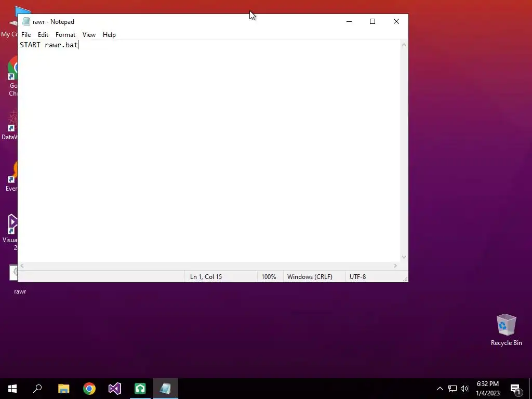Open the volume control tray icon
This screenshot has width=532, height=399.
click(x=464, y=389)
